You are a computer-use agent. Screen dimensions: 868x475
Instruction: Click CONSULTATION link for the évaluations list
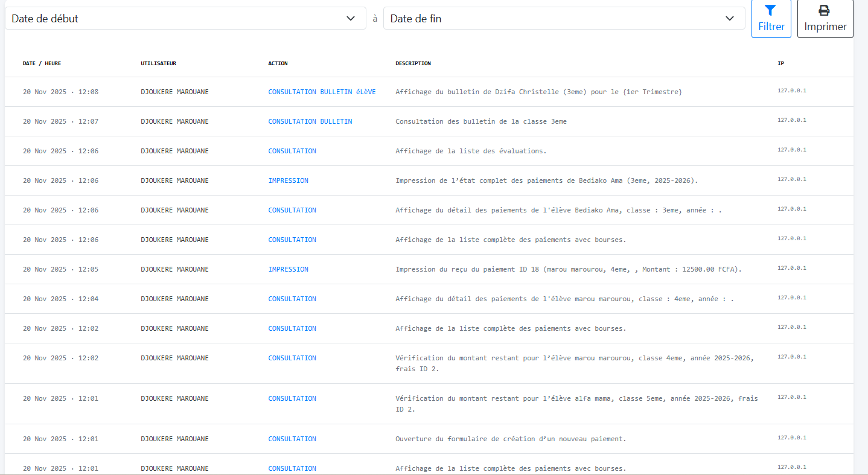[292, 151]
